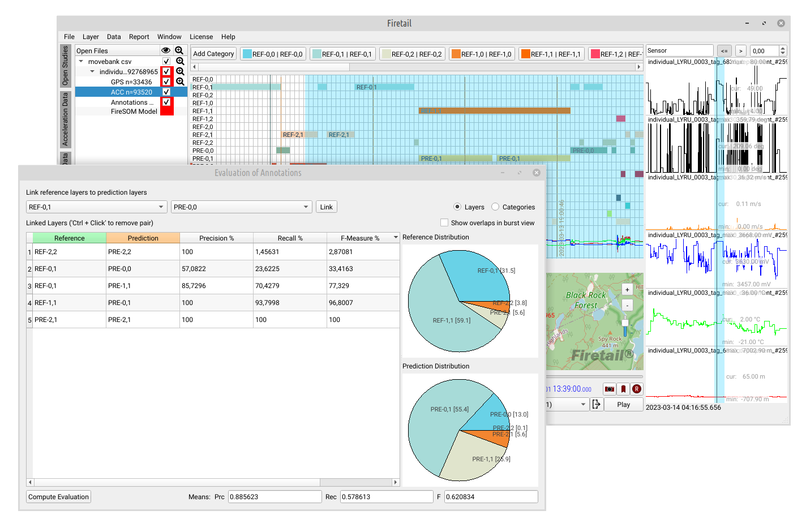Click the round R record icon
Image resolution: width=806 pixels, height=532 pixels.
637,389
